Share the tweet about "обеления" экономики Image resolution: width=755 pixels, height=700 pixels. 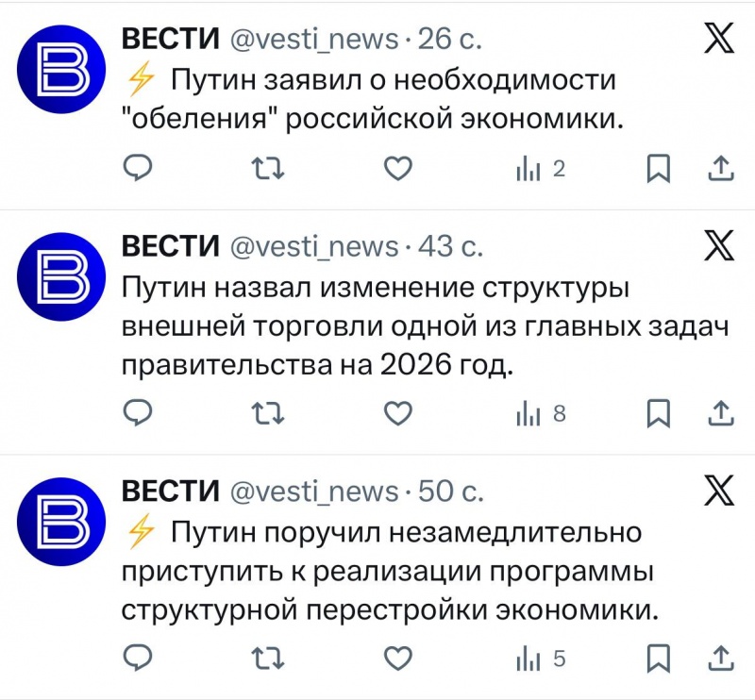tap(720, 168)
